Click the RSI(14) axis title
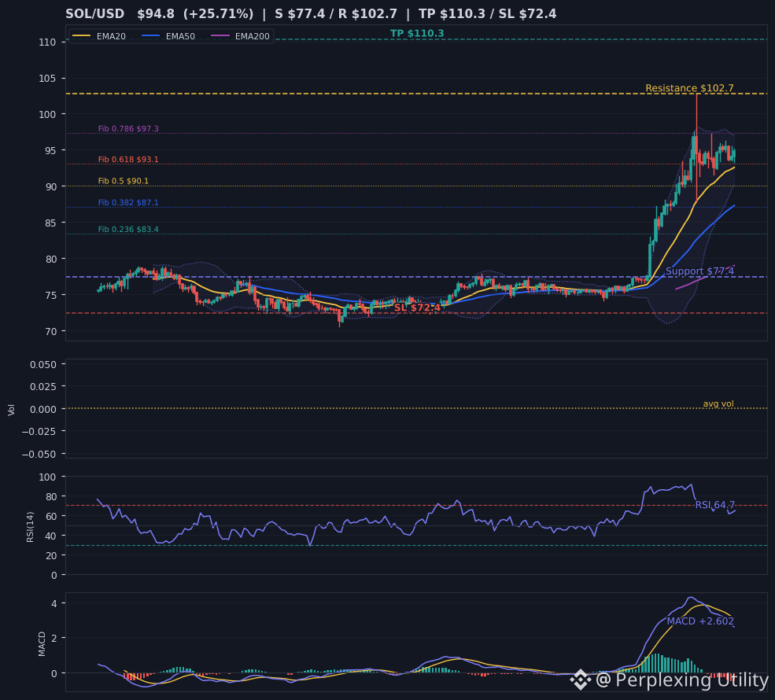 30,527
